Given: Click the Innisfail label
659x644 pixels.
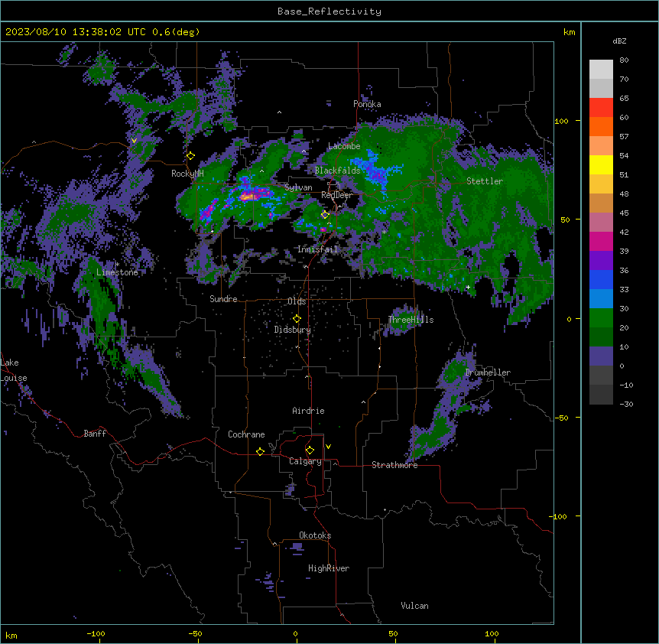Looking at the screenshot, I should (317, 249).
